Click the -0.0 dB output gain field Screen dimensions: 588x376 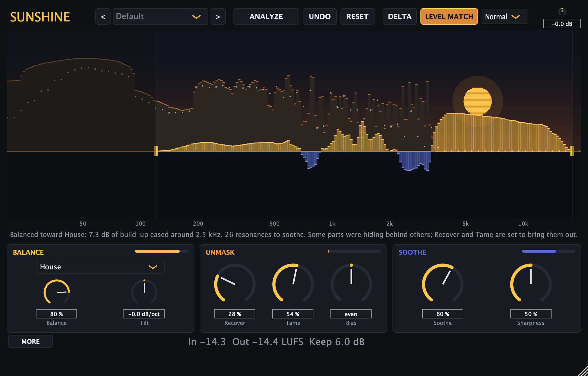pyautogui.click(x=562, y=24)
